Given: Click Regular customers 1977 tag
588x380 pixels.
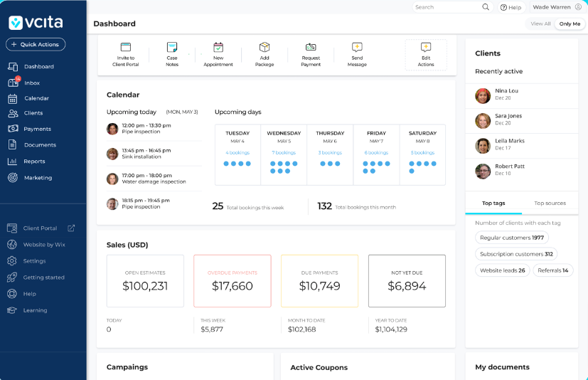Looking at the screenshot, I should point(512,238).
